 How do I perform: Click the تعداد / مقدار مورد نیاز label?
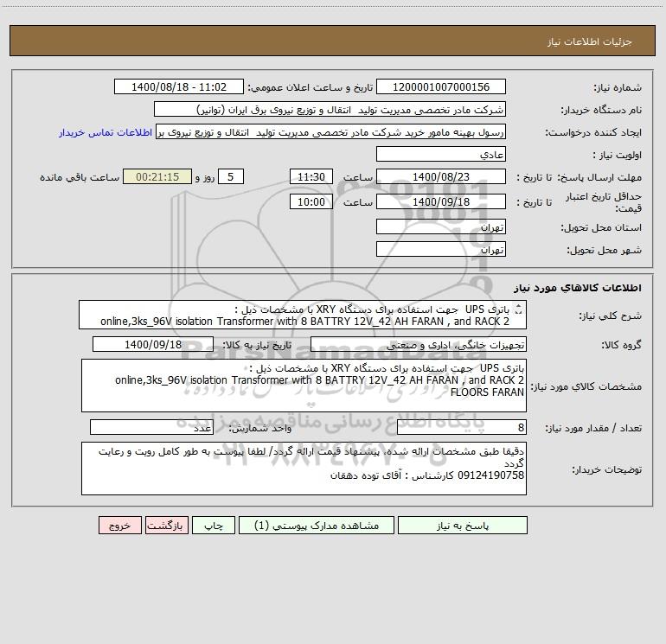click(593, 428)
